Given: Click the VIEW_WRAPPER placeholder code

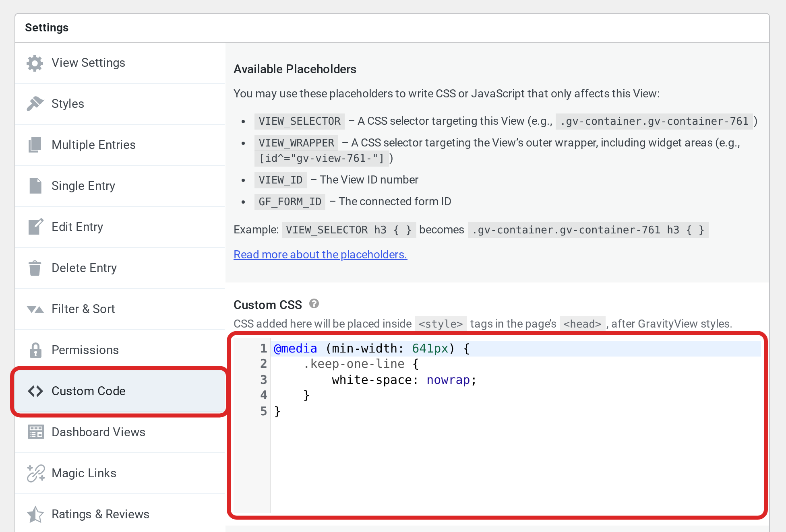Looking at the screenshot, I should coord(296,143).
